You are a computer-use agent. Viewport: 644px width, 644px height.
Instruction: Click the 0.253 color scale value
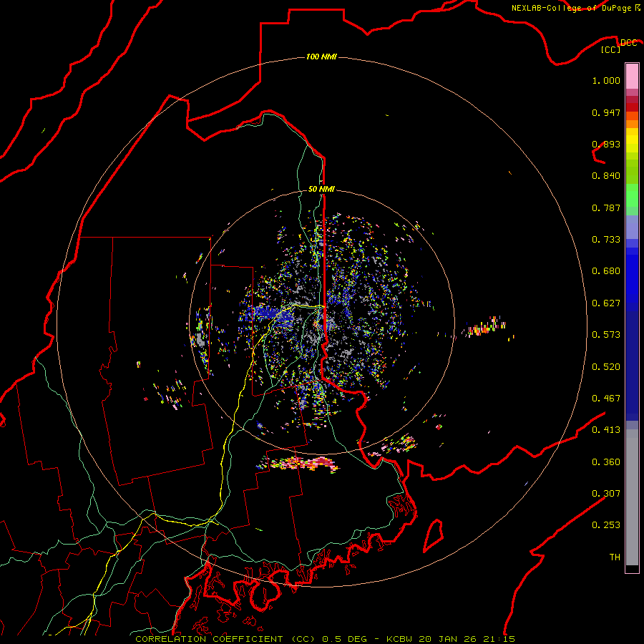[606, 525]
